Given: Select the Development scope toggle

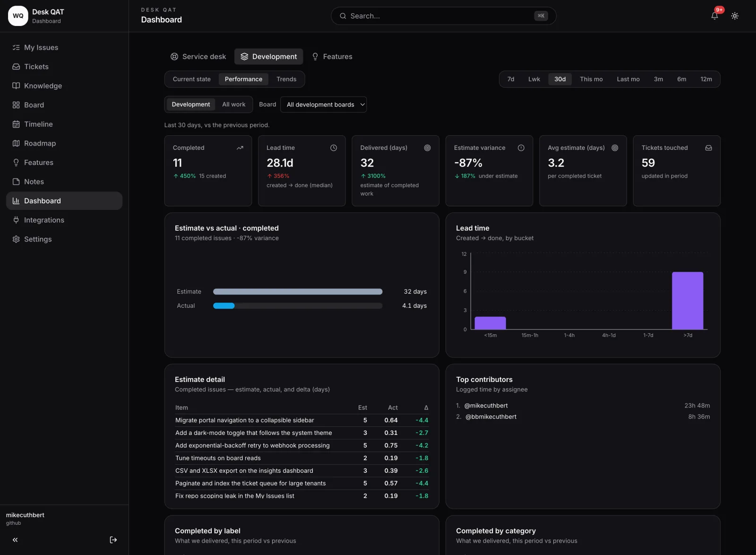Looking at the screenshot, I should point(191,104).
